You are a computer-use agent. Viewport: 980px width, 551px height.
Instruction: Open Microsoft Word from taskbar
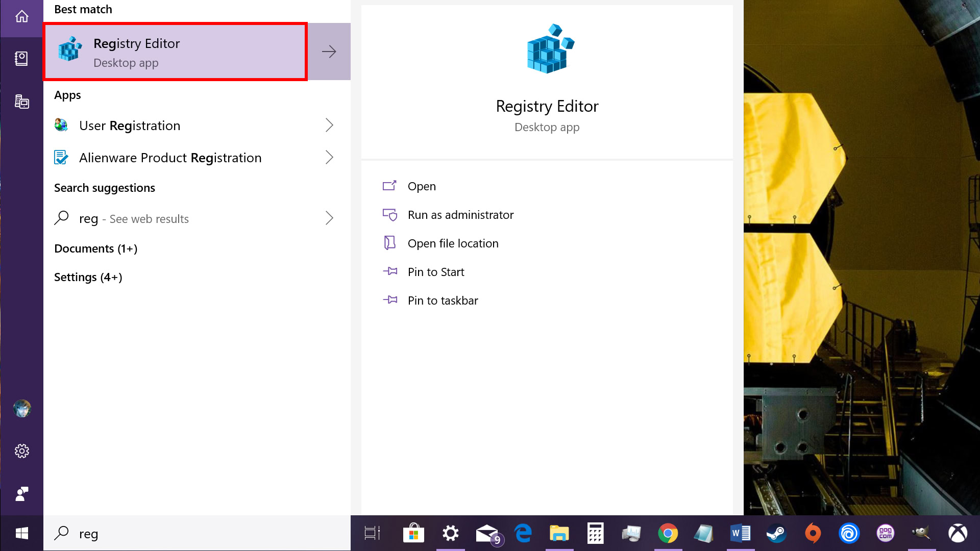tap(741, 534)
